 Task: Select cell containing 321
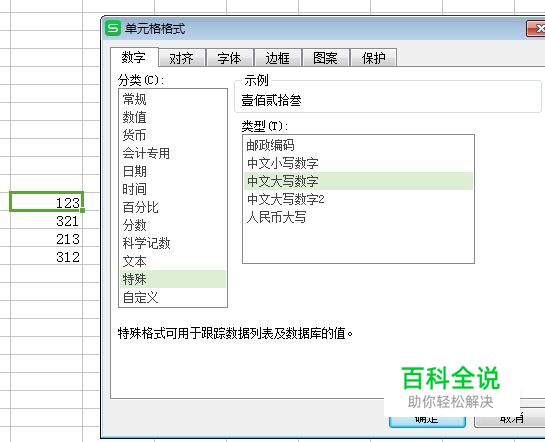47,221
